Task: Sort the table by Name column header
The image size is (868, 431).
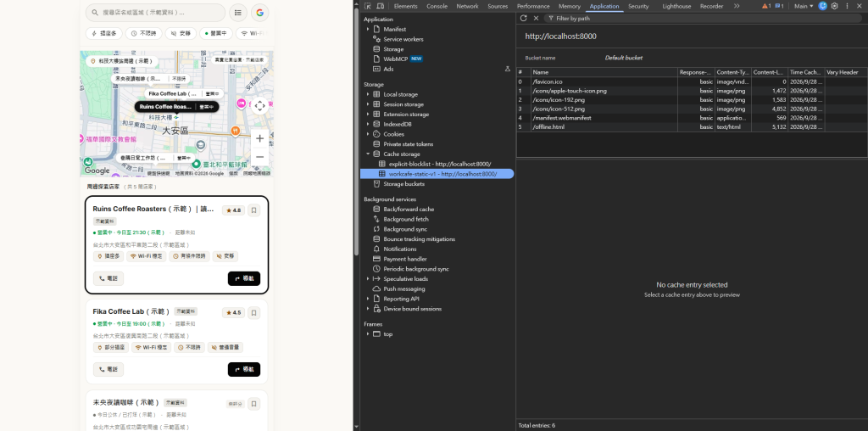Action: pyautogui.click(x=604, y=73)
